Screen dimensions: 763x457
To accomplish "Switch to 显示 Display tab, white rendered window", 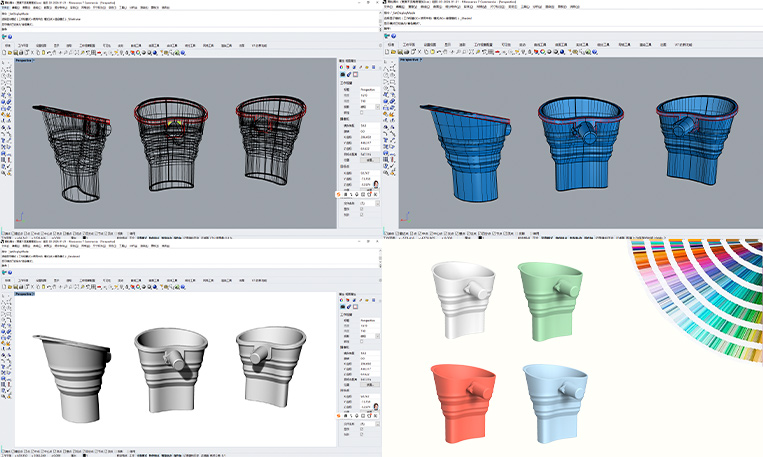I will [x=56, y=280].
